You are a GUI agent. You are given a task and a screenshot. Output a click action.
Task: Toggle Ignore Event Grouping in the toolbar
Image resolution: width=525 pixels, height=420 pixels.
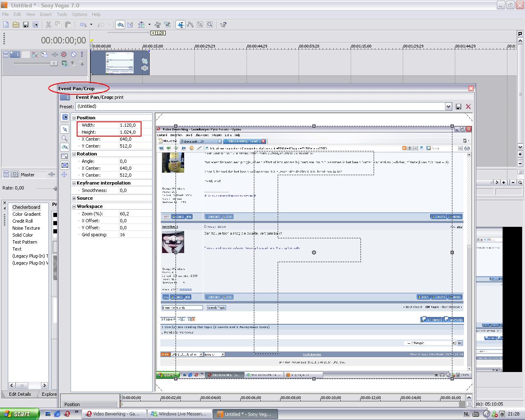(x=167, y=25)
